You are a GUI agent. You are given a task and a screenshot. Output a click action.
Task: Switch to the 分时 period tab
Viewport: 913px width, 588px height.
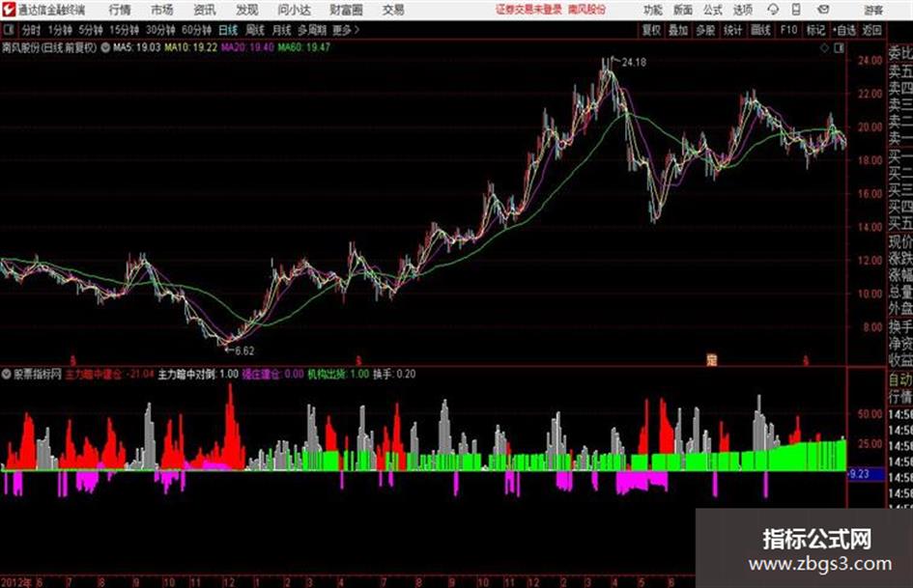tap(31, 30)
